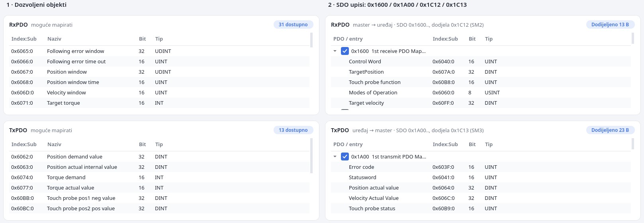Select the Modes of Operation entry
644x223 pixels.
click(x=481, y=92)
